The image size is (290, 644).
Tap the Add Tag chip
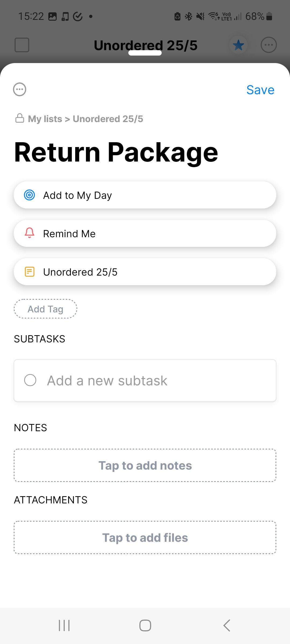tap(45, 309)
